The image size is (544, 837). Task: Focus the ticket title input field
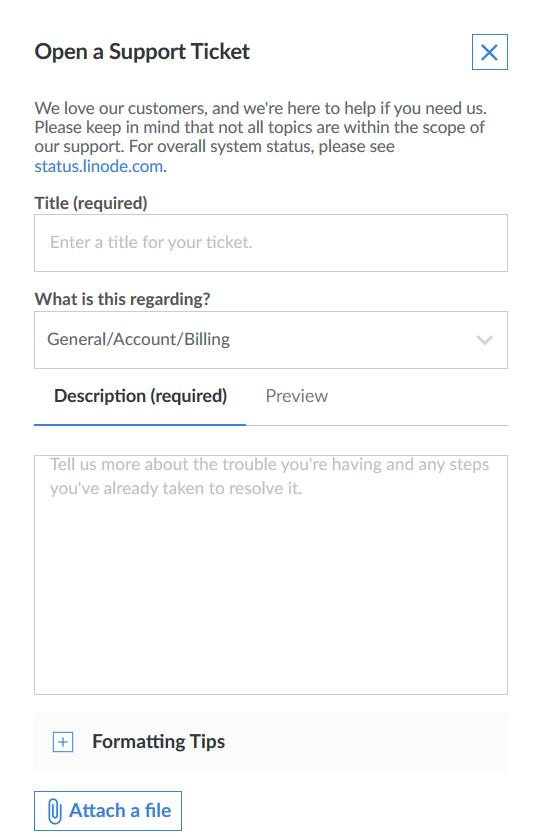[271, 243]
